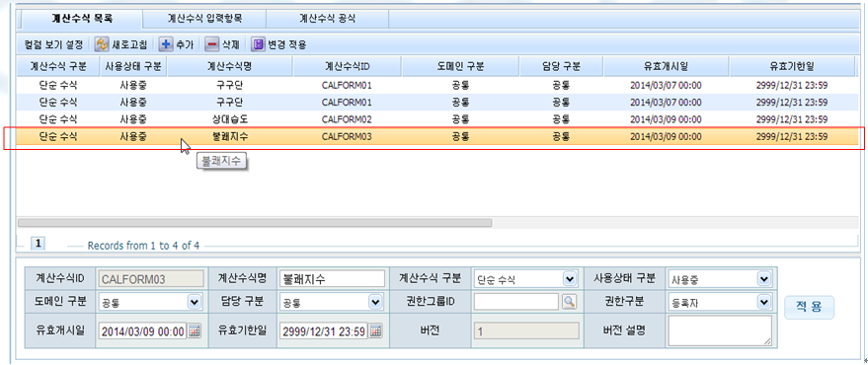
Task: Sort by the 계산수식ID column header
Action: pyautogui.click(x=347, y=67)
